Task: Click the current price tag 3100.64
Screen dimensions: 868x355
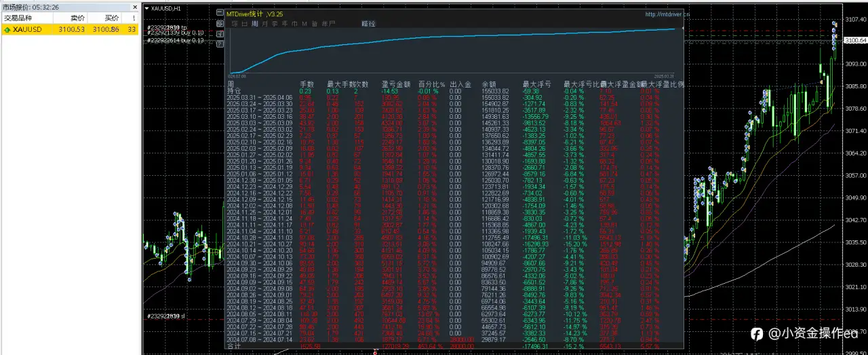Action: click(854, 41)
